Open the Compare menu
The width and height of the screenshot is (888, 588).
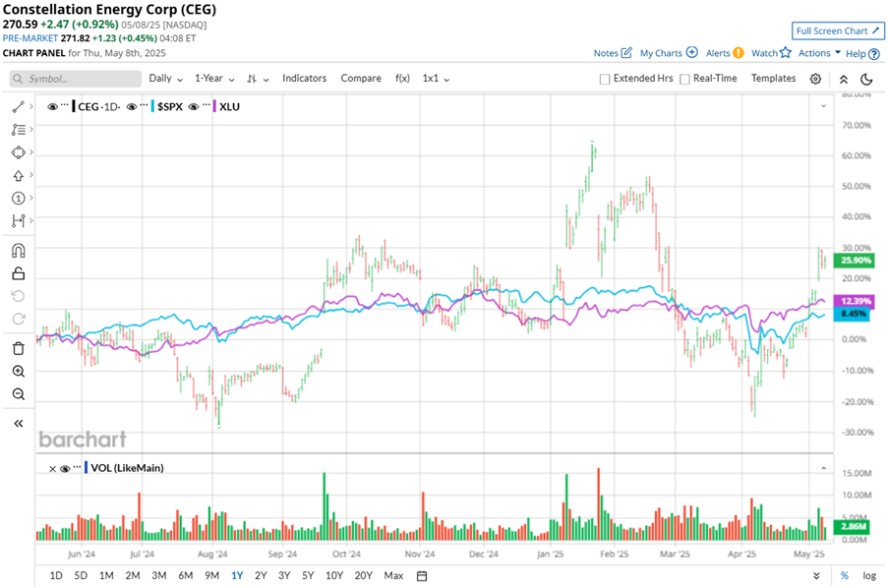pyautogui.click(x=361, y=79)
